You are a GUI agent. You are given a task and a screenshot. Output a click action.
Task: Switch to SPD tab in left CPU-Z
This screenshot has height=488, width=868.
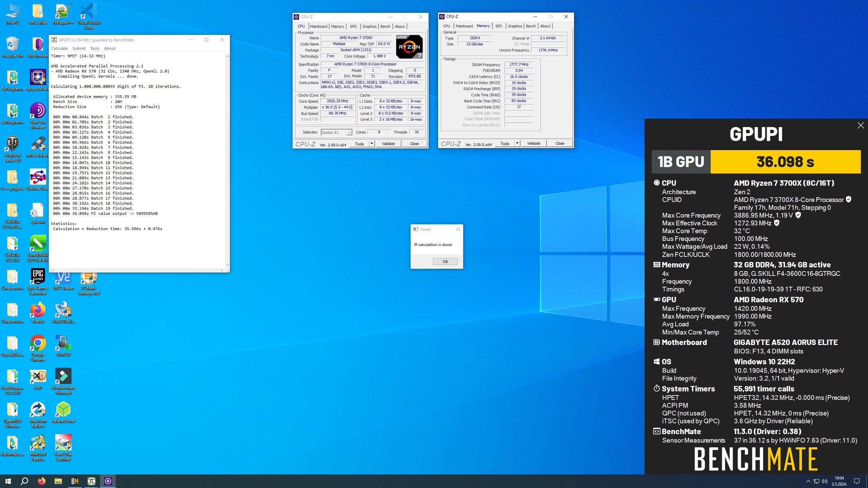tap(353, 26)
